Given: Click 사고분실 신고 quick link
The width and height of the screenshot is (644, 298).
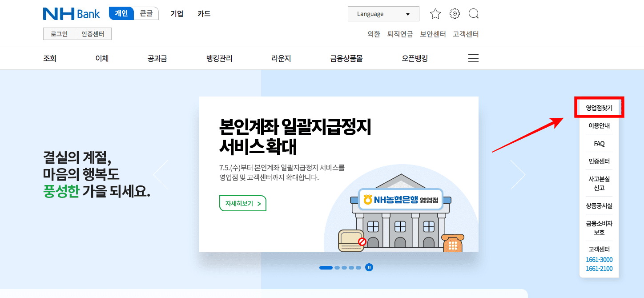Looking at the screenshot, I should click(599, 183).
